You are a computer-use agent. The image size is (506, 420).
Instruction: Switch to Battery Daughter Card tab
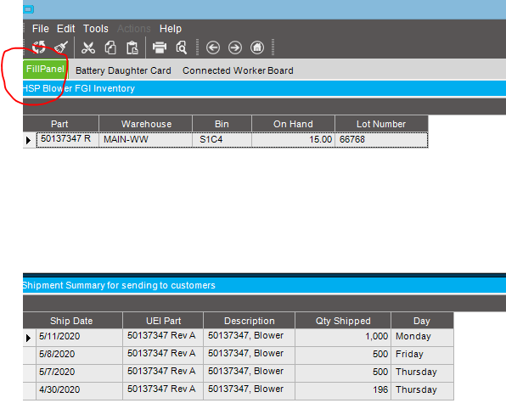[123, 70]
